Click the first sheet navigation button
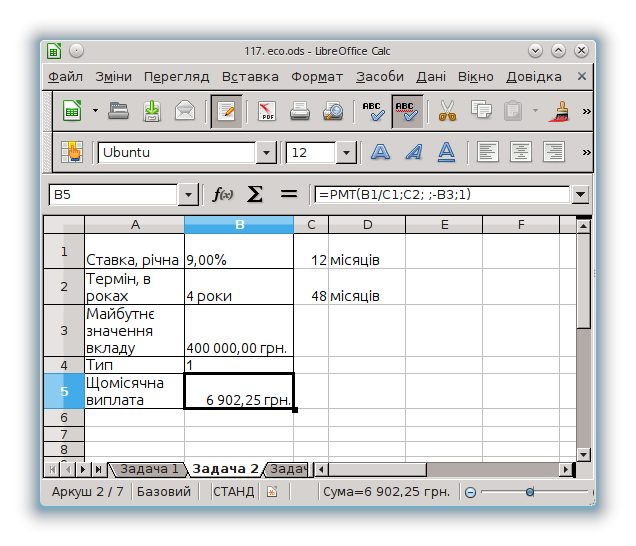The height and width of the screenshot is (546, 636). click(52, 470)
